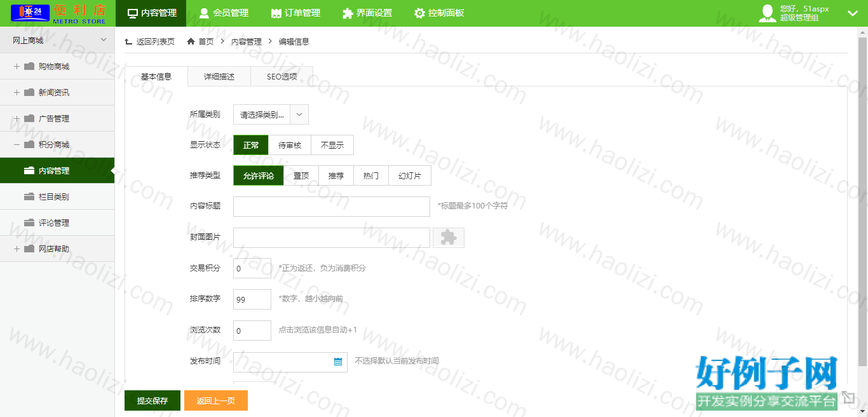Viewport: 868px width, 417px height.
Task: Expand the 新闻资讯 tree node
Action: (x=17, y=92)
